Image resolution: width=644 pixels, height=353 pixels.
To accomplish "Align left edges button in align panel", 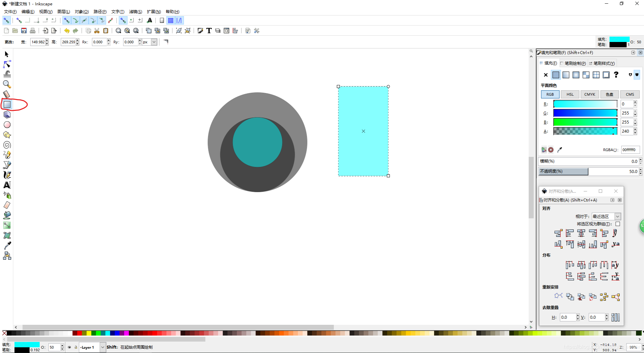I will 570,233.
